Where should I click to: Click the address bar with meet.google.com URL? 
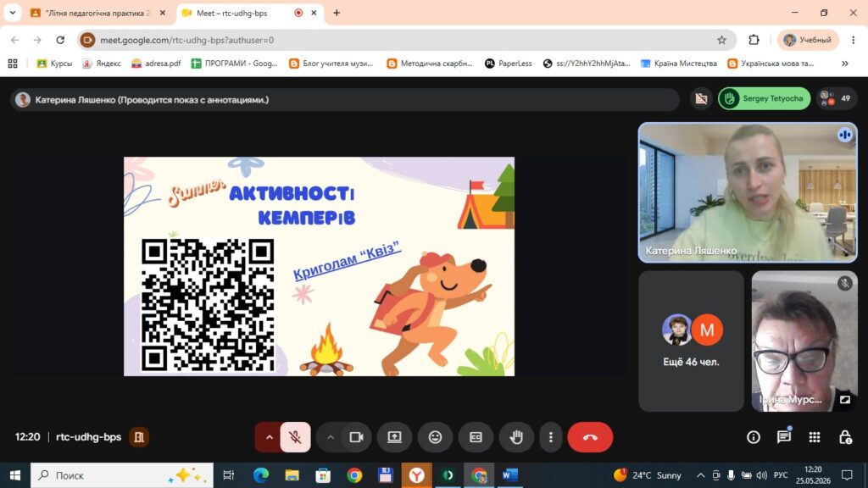(x=407, y=40)
